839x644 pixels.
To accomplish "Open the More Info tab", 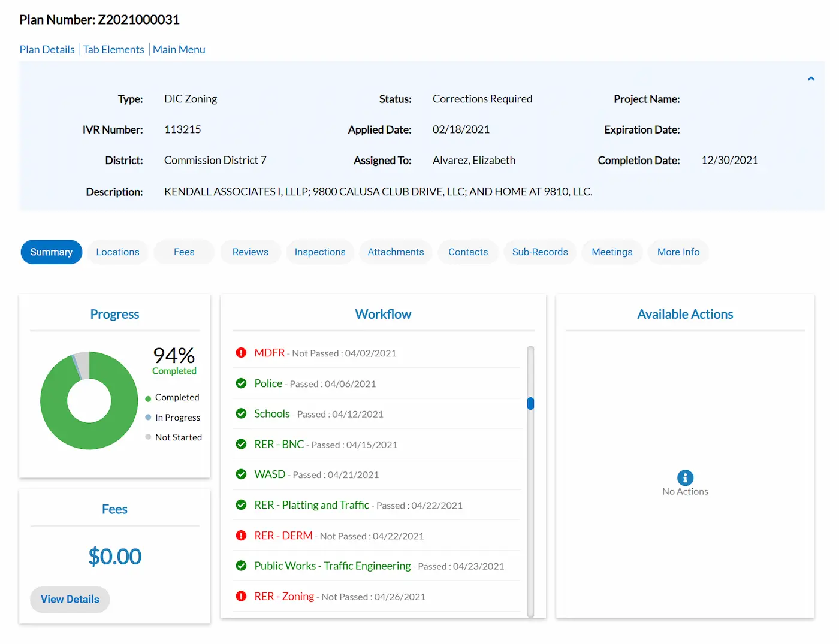I will point(678,252).
